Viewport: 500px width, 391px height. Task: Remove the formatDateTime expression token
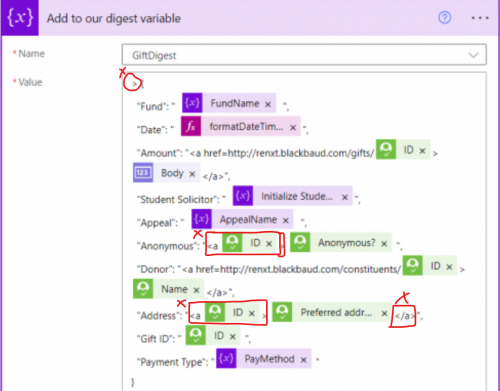coord(293,127)
